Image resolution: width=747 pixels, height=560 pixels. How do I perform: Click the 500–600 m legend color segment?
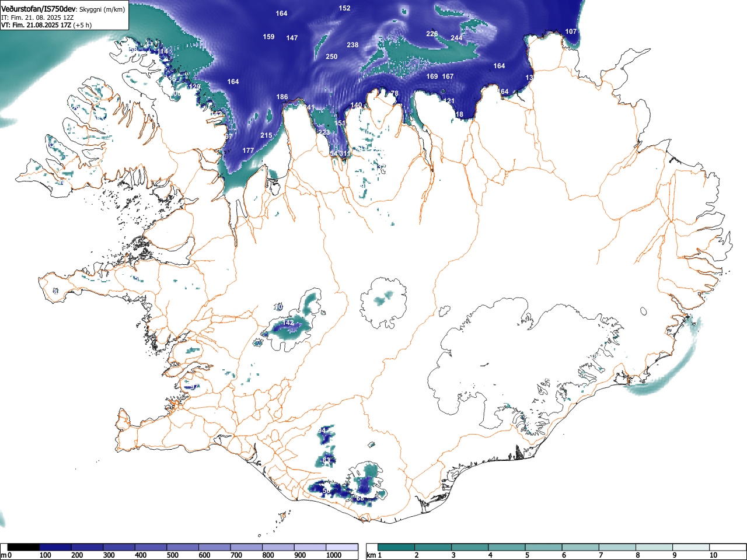(x=183, y=547)
